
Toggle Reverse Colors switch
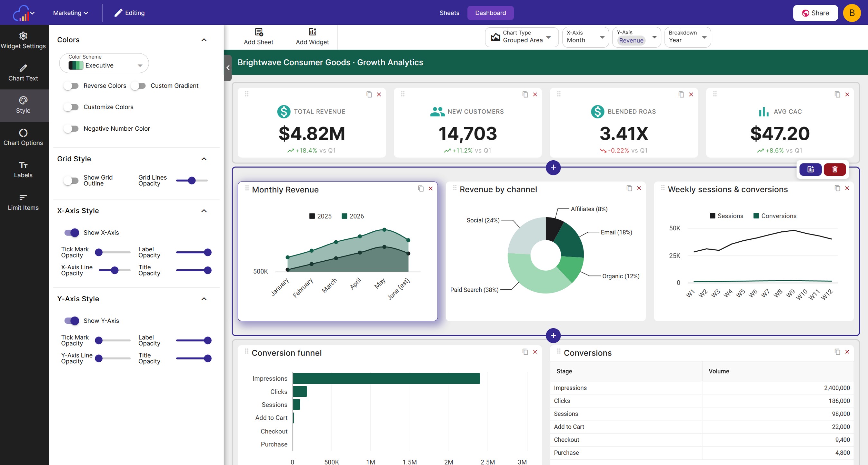pyautogui.click(x=71, y=86)
